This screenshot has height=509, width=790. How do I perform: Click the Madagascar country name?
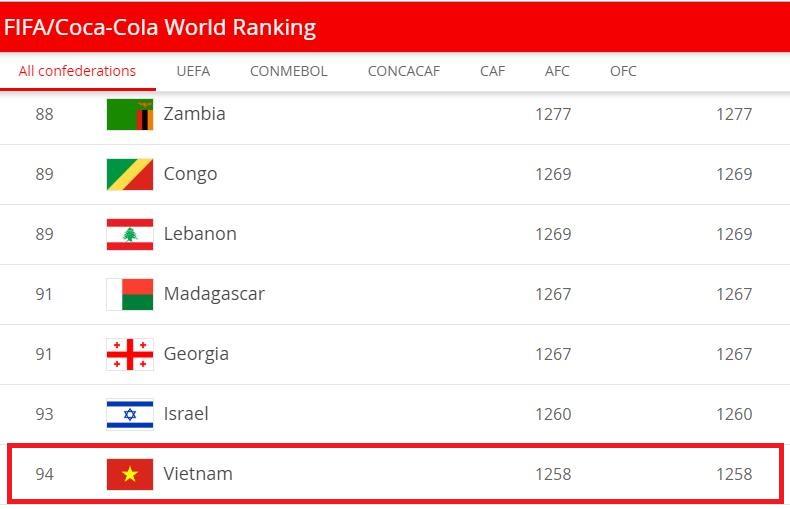214,294
